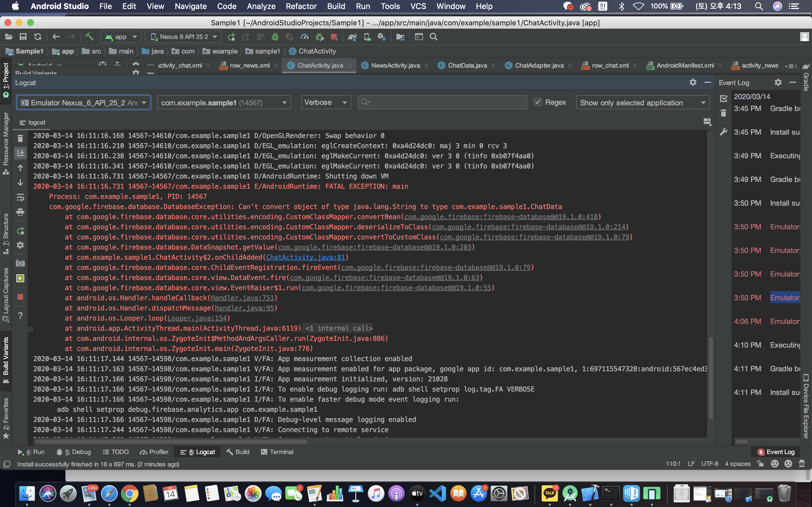Image resolution: width=812 pixels, height=507 pixels.
Task: Open Show only selected application dropdown
Action: (x=642, y=103)
